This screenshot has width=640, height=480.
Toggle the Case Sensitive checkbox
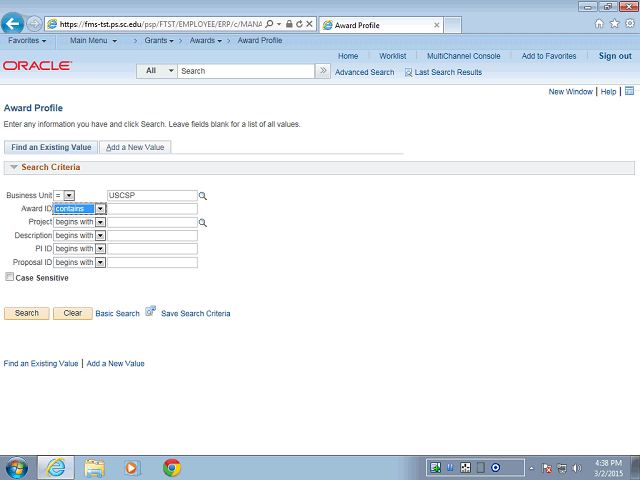9,277
